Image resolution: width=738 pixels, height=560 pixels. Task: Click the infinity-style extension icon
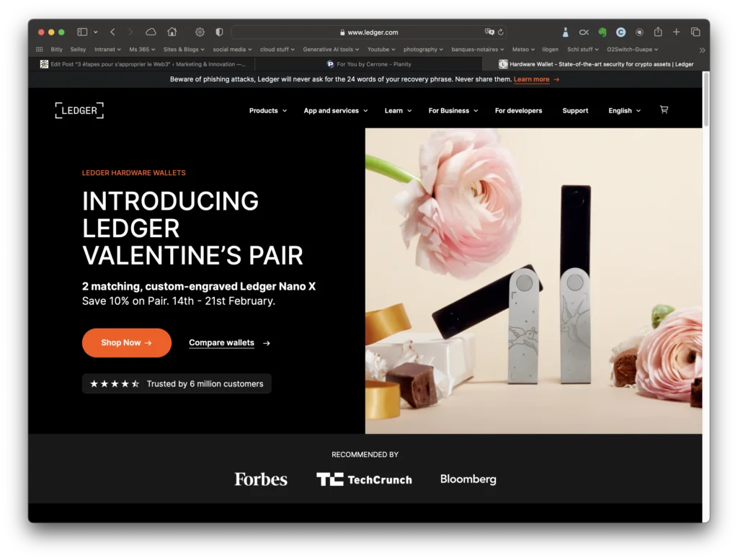(x=584, y=32)
